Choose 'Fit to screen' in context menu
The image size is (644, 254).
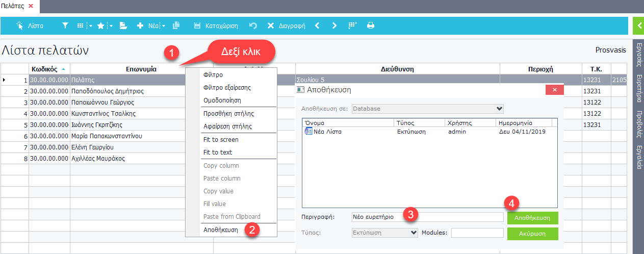(220, 139)
